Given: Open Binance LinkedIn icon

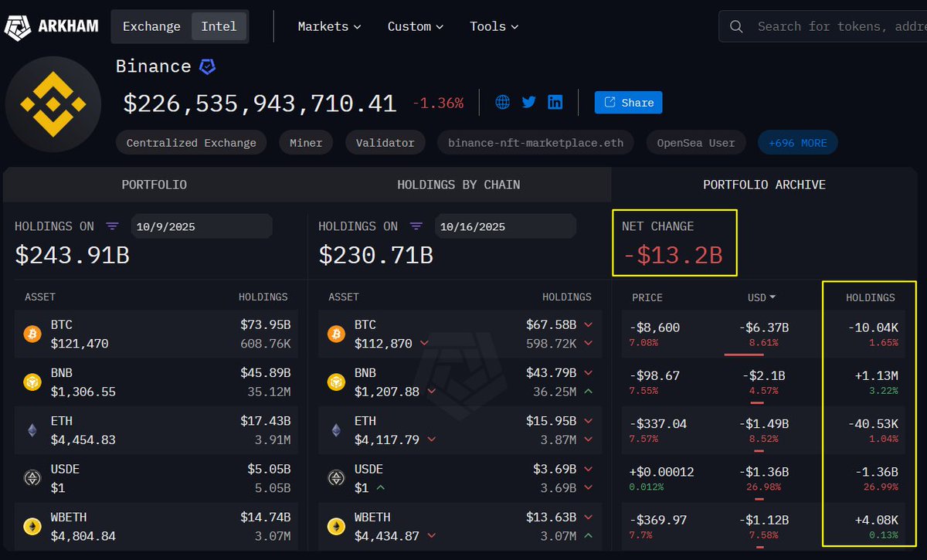Looking at the screenshot, I should pos(555,102).
